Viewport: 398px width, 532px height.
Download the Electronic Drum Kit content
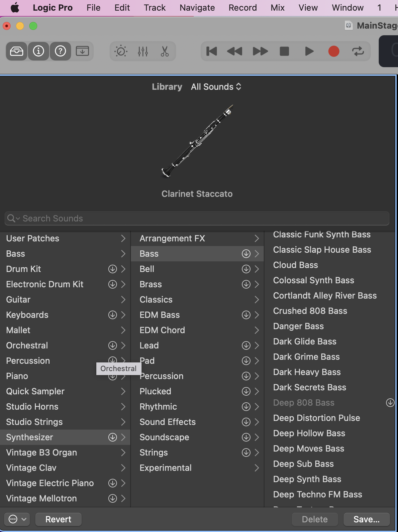113,284
